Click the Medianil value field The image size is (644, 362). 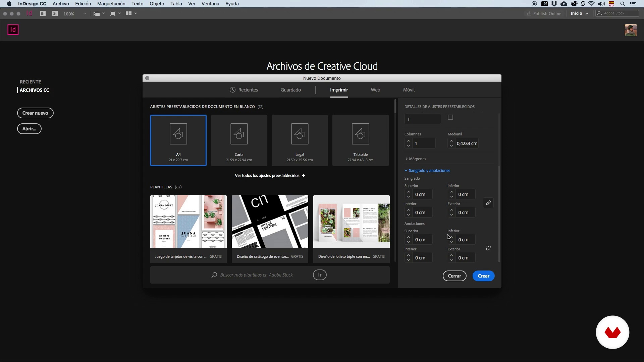467,144
